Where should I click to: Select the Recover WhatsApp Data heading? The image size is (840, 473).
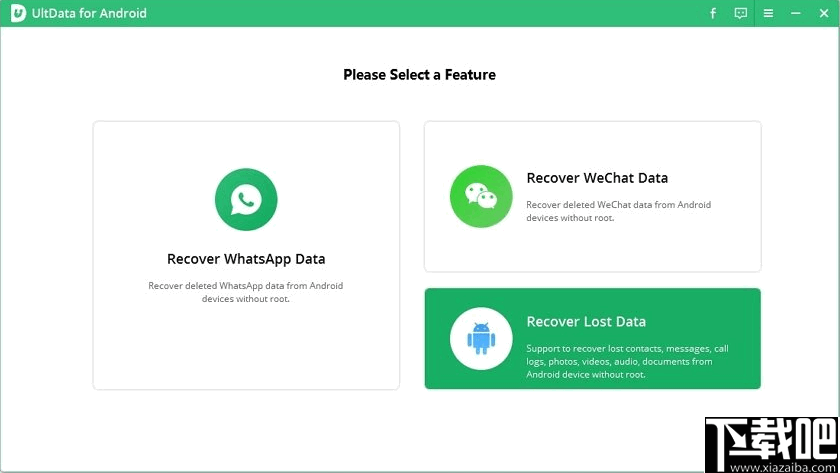pyautogui.click(x=246, y=259)
